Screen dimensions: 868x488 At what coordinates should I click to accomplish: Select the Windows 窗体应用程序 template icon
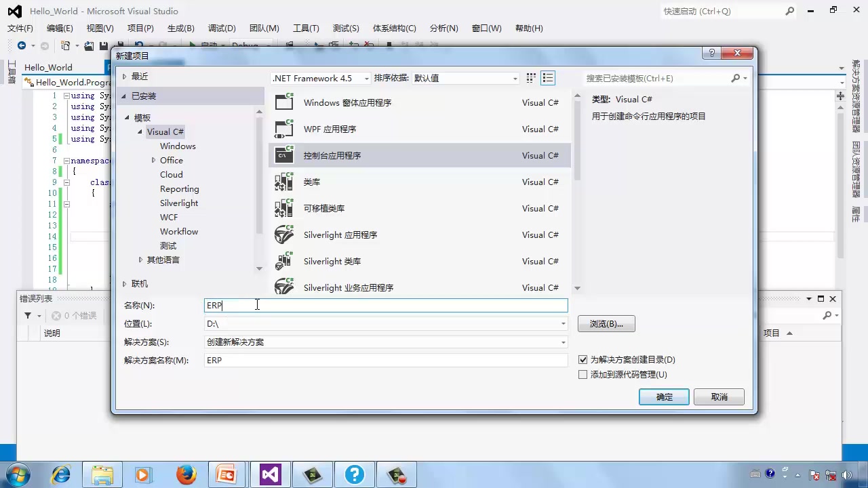click(284, 102)
